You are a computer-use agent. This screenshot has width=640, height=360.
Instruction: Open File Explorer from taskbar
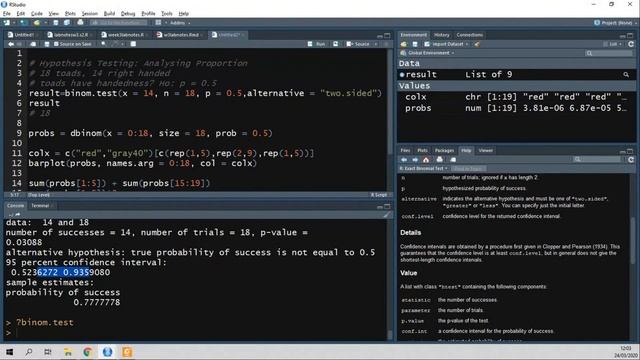[68, 352]
